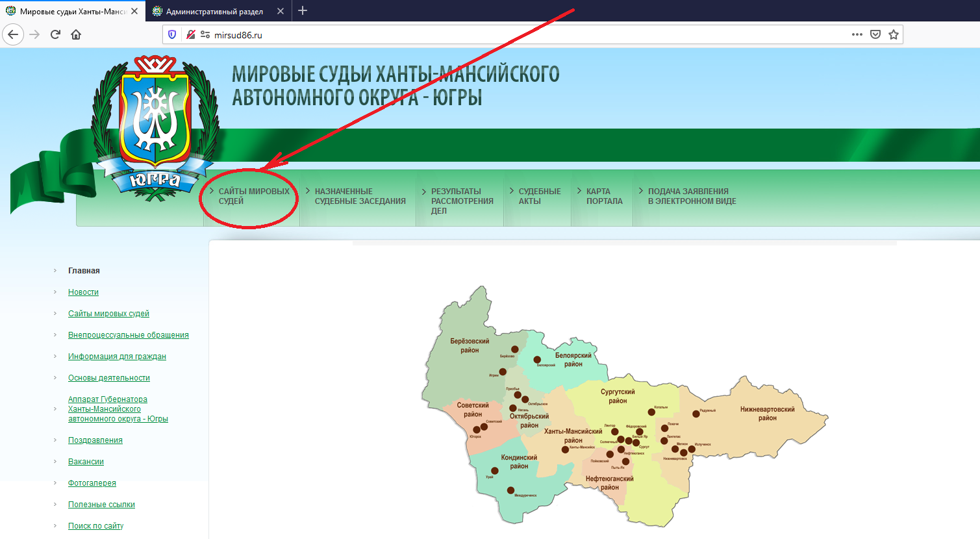The height and width of the screenshot is (539, 980).
Task: Select Белоярский city dot on map
Action: point(537,360)
